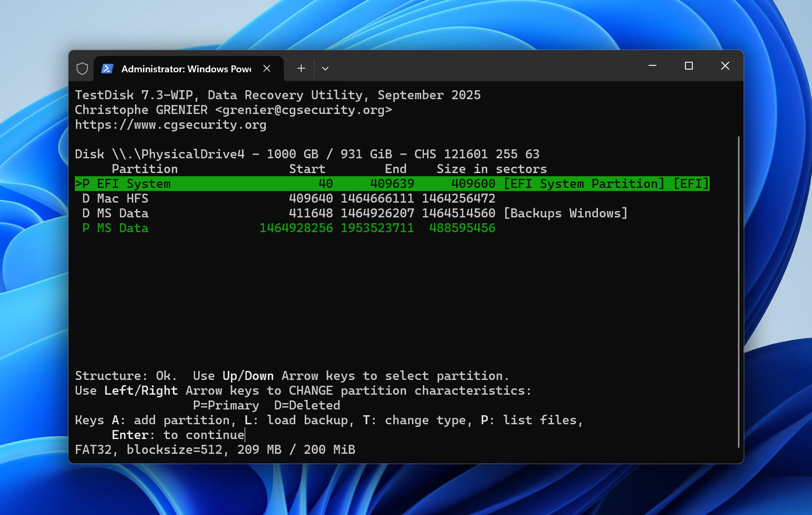Viewport: 812px width, 515px height.
Task: Switch to Administrator: Windows PowerShell tab
Action: click(x=189, y=69)
